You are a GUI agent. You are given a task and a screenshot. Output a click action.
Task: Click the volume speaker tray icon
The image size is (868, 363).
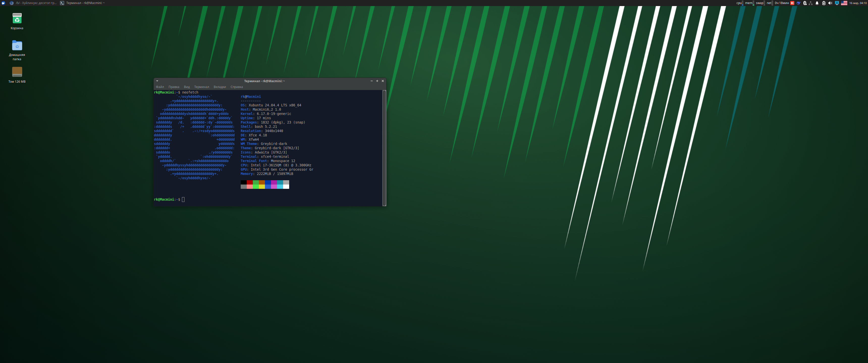tap(830, 3)
